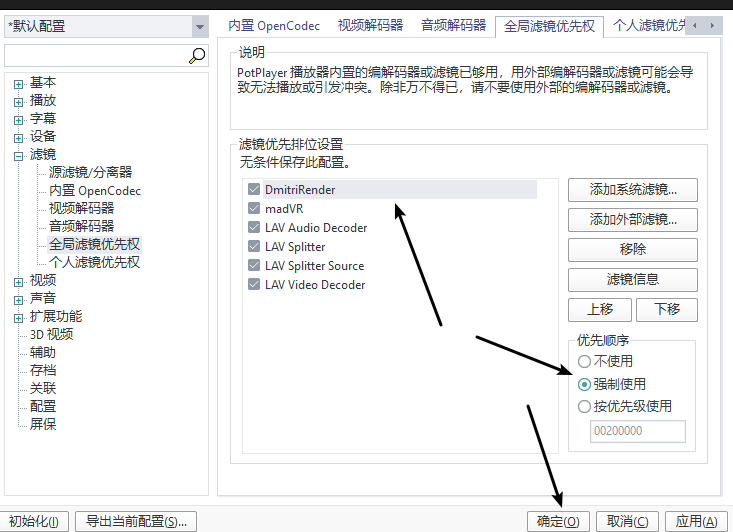Image resolution: width=733 pixels, height=532 pixels.
Task: Open the 存档 settings page
Action: point(43,371)
